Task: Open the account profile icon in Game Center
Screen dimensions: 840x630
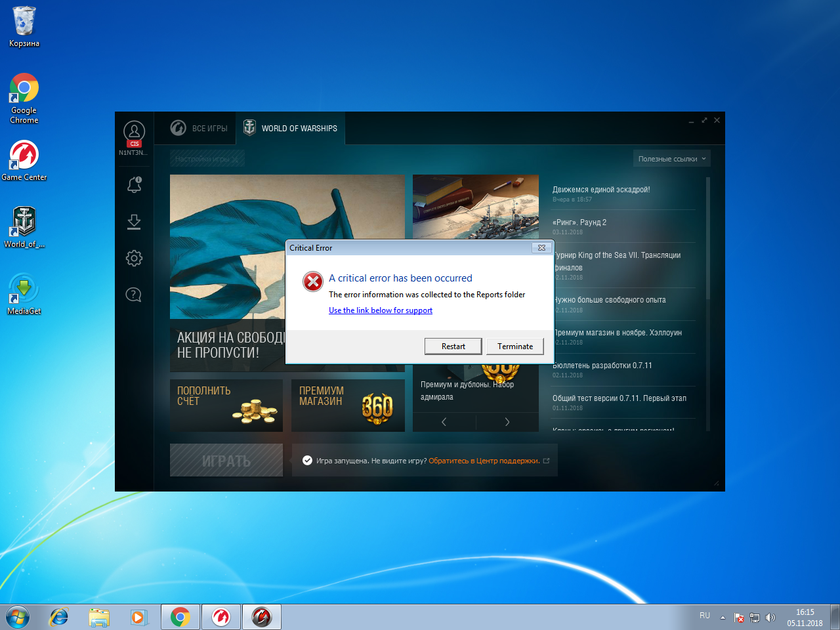Action: point(134,131)
